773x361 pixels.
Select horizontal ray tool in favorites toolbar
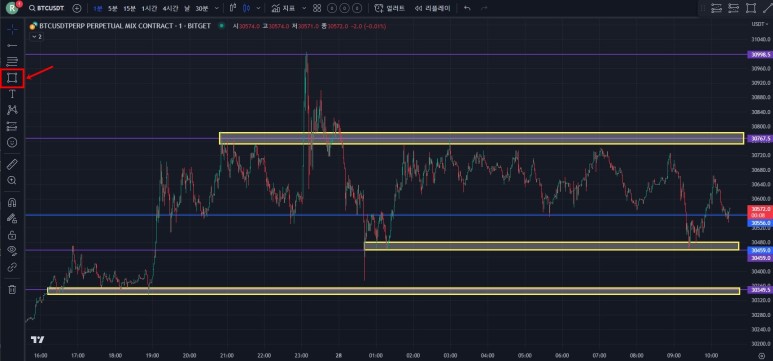pyautogui.click(x=734, y=8)
